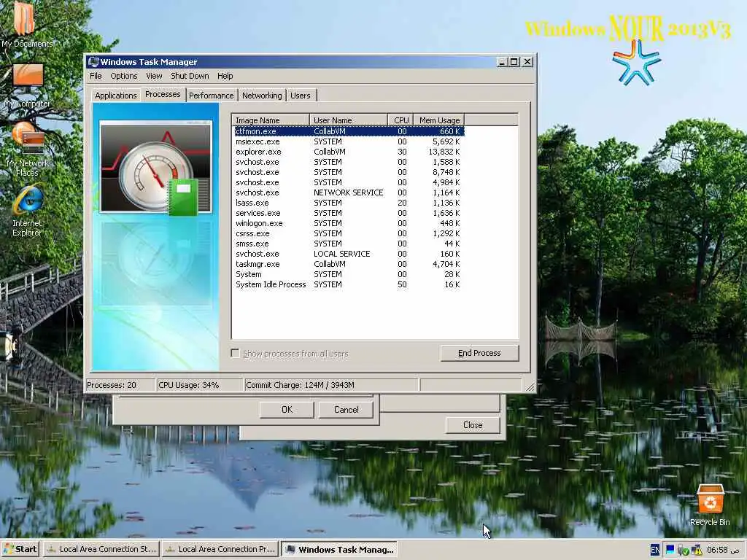Select the winlogon.exe process
The image size is (747, 560).
[349, 223]
